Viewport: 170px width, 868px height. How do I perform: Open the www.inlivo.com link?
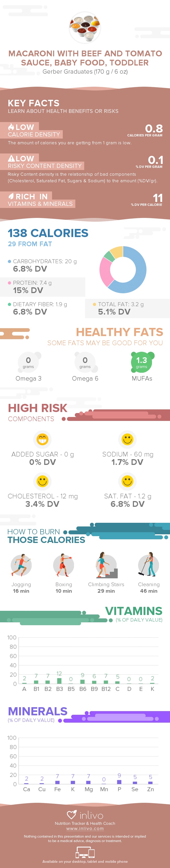[x=85, y=828]
